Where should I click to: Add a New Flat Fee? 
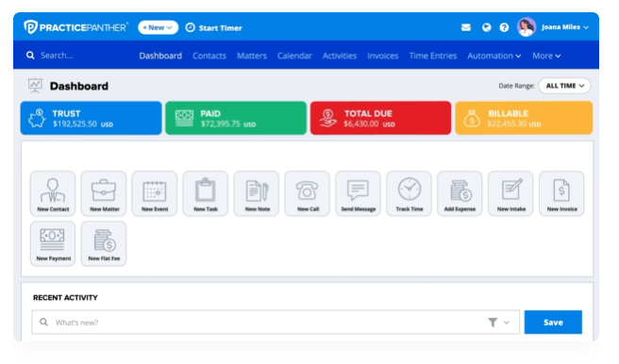point(104,243)
